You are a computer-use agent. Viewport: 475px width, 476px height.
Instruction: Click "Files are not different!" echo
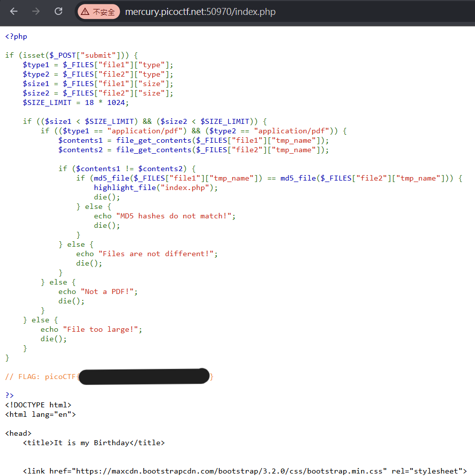tap(147, 254)
